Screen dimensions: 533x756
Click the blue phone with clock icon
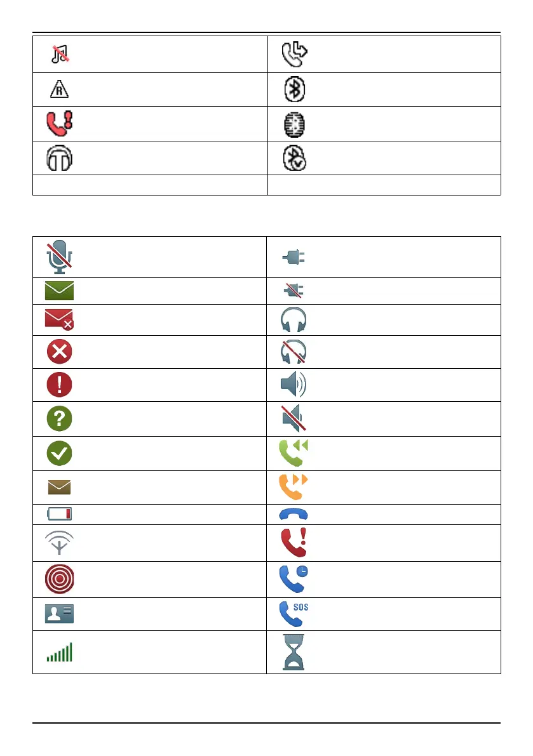295,579
